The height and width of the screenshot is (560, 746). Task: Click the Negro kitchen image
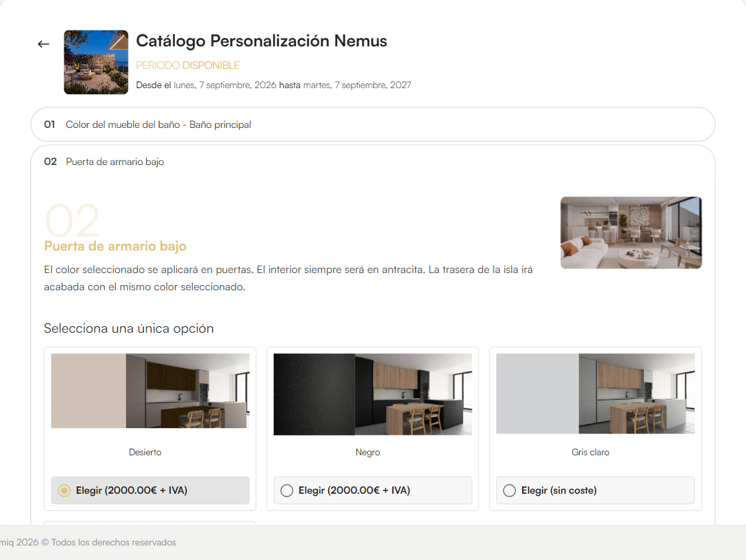[372, 394]
